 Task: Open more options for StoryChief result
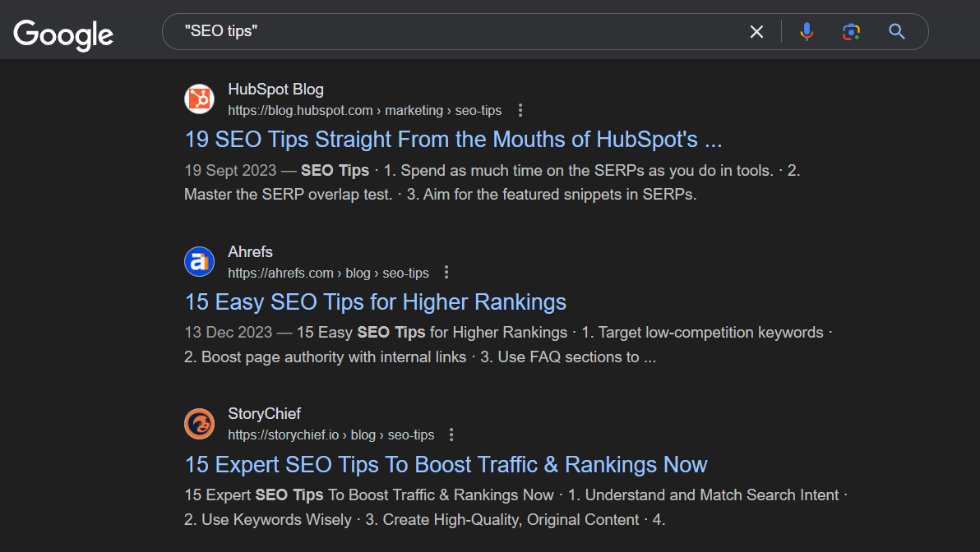coord(451,435)
